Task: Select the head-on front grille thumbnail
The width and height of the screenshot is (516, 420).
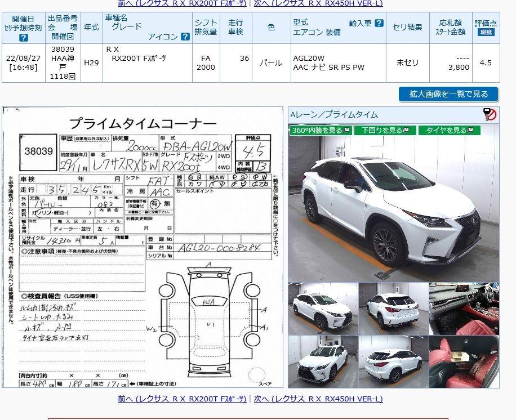Action: (x=323, y=362)
